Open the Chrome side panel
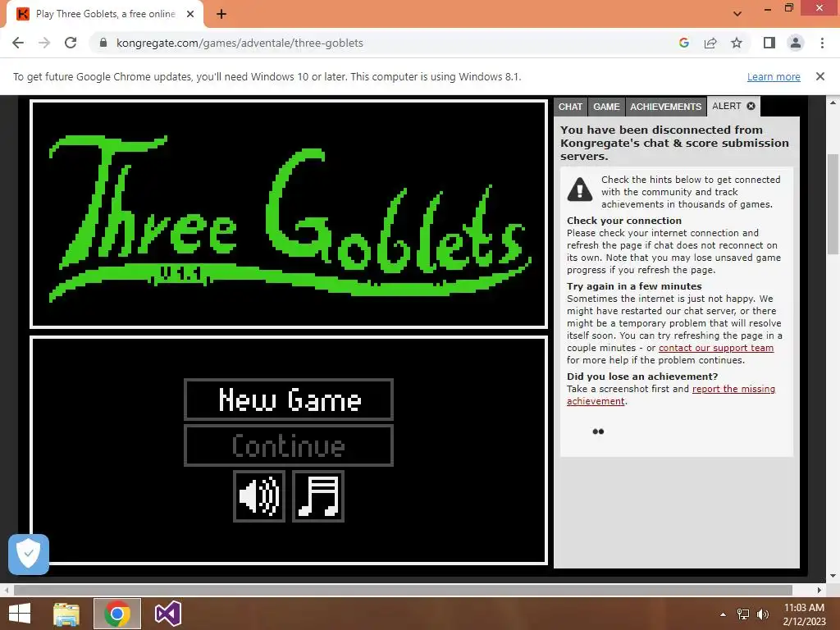840x630 pixels. 769,43
